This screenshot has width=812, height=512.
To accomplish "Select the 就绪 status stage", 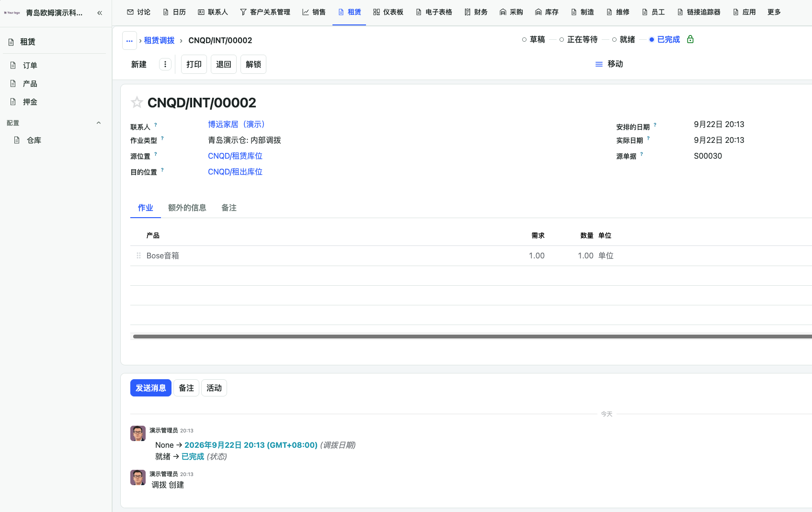I will coord(623,40).
